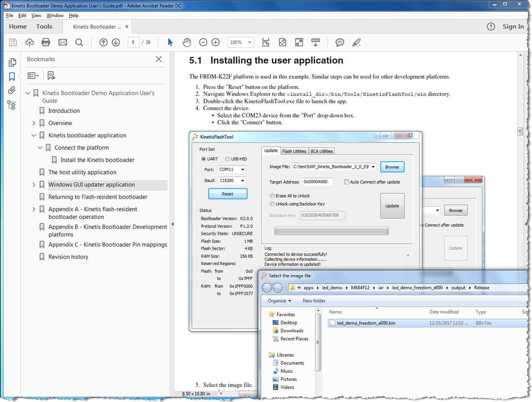This screenshot has height=402, width=532.
Task: Select Erase All to Unlock option
Action: (272, 195)
